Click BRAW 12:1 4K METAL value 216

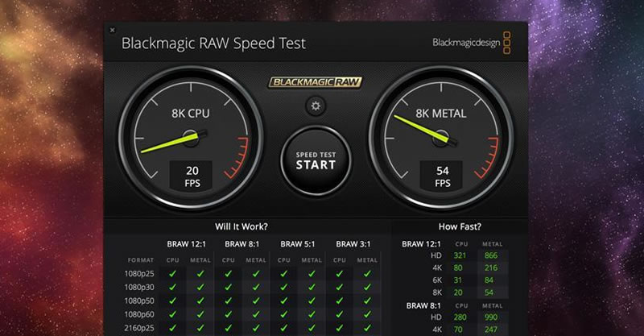click(x=491, y=268)
